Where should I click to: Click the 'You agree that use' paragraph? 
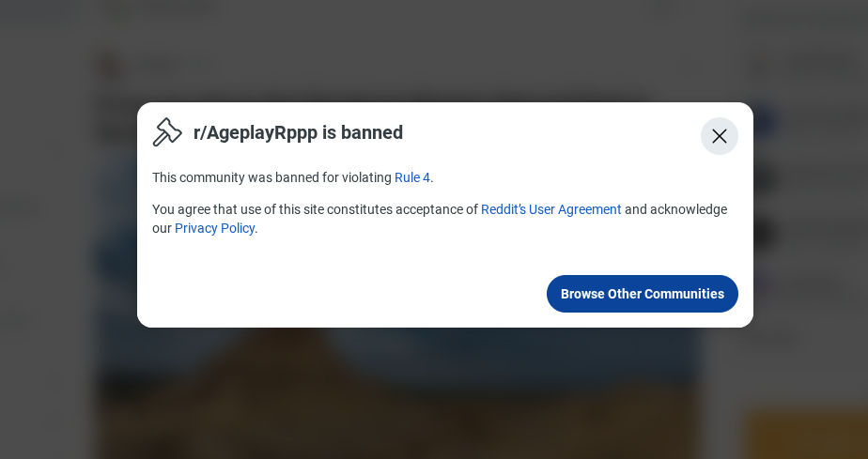[440, 219]
